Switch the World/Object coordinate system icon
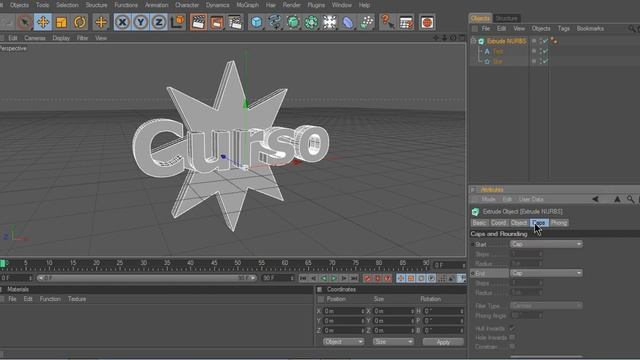Screen dimensions: 640x360 pyautogui.click(x=178, y=22)
